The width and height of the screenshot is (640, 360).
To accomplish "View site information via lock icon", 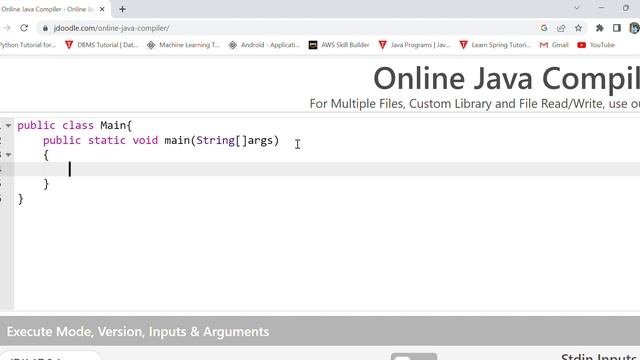I will coord(45,28).
